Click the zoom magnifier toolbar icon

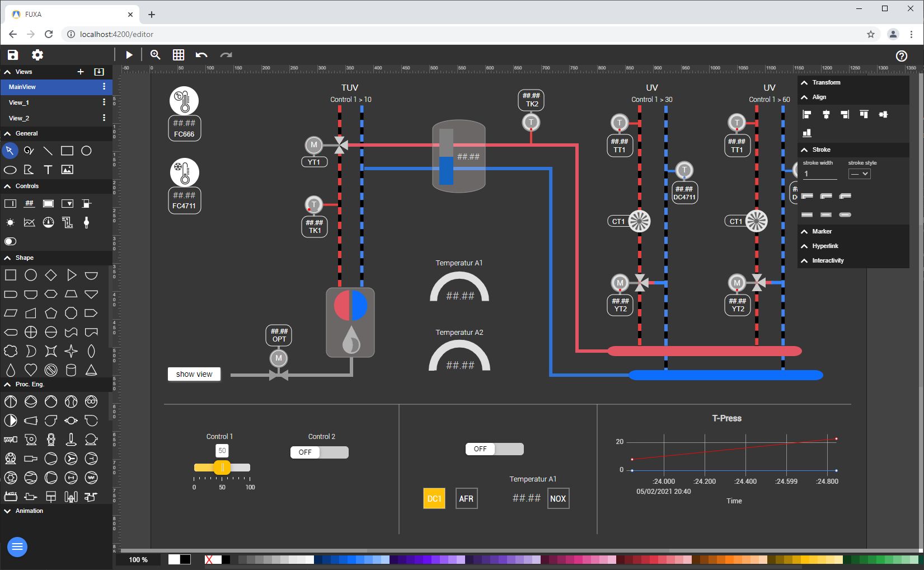pos(155,54)
